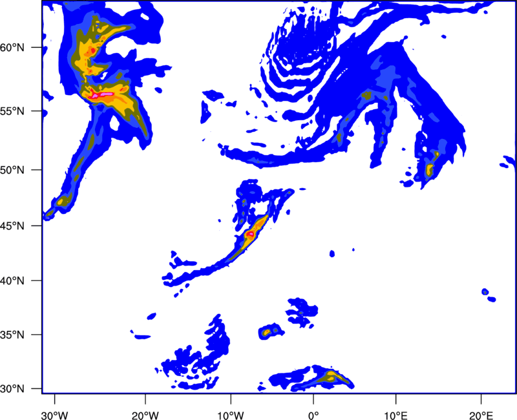Click the orange spot near 50°N 14°E
This screenshot has height=420, width=517.
(x=429, y=169)
